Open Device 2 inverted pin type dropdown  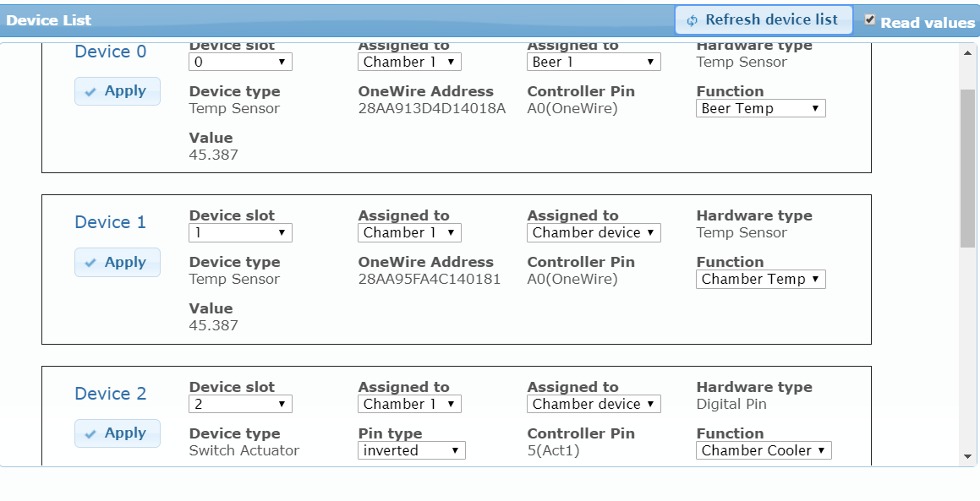(x=411, y=450)
